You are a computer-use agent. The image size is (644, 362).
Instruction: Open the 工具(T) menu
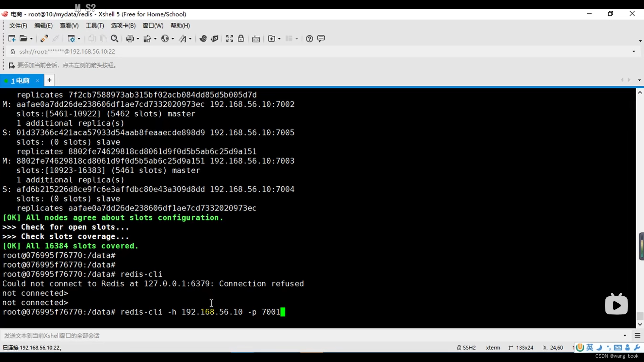pyautogui.click(x=95, y=25)
